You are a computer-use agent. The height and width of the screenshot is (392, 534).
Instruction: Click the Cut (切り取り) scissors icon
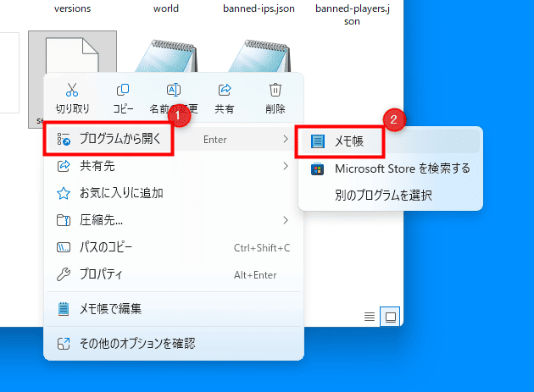72,91
